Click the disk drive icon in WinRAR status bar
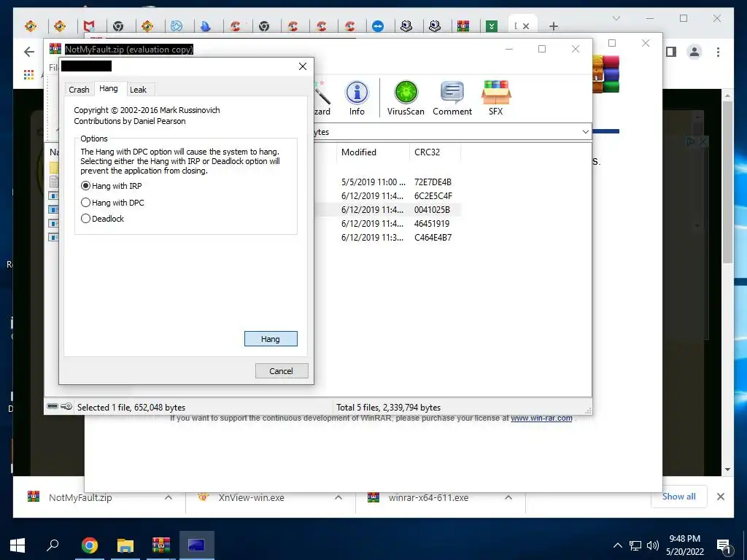This screenshot has height=560, width=747. tap(53, 406)
